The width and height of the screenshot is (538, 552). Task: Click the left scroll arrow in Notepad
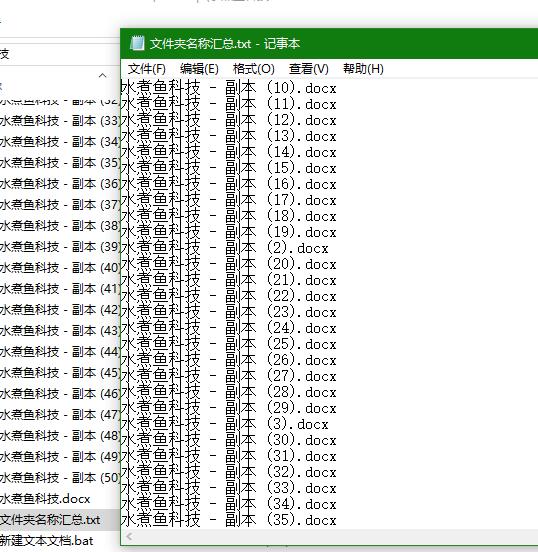point(129,537)
